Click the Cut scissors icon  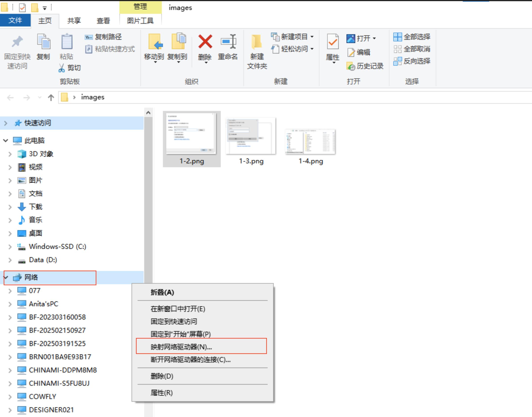pyautogui.click(x=62, y=68)
